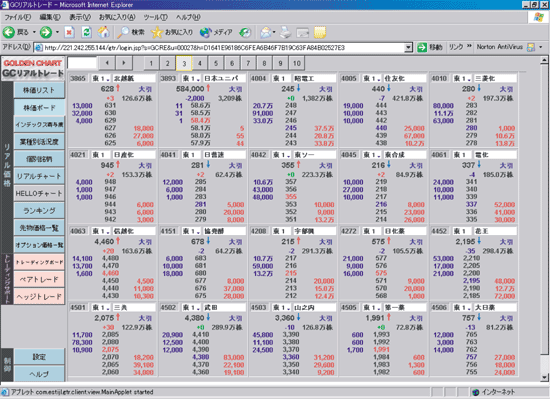Open the Media (メディア) toolbar button

point(216,32)
